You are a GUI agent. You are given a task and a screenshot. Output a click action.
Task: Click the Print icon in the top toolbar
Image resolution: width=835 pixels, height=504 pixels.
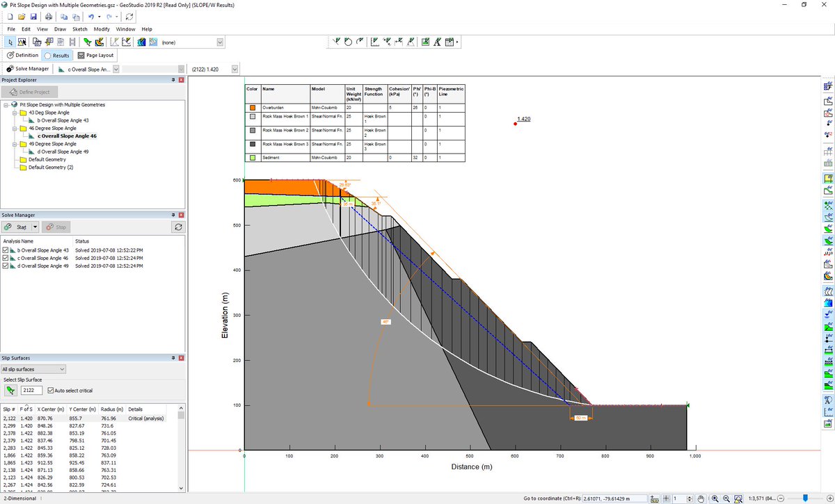click(x=48, y=17)
